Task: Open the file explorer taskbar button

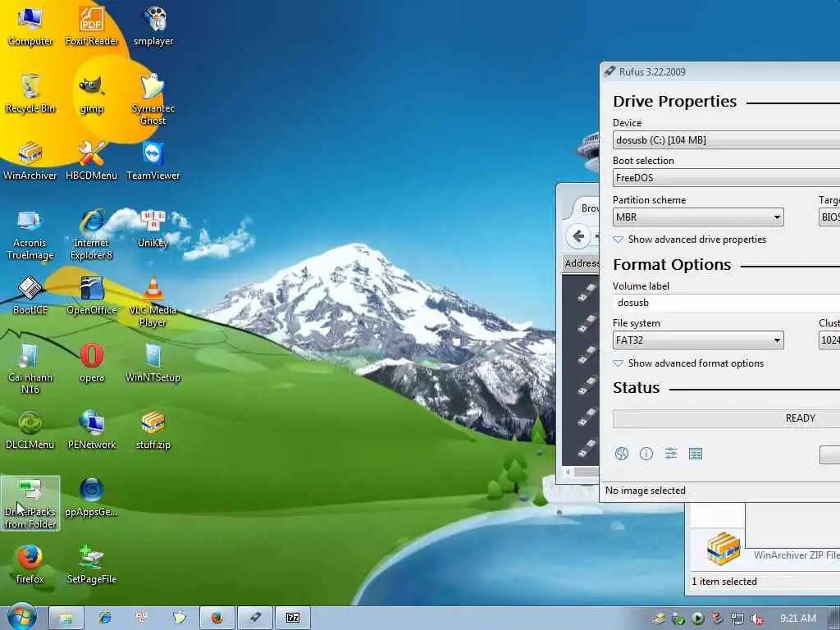Action: pyautogui.click(x=66, y=618)
